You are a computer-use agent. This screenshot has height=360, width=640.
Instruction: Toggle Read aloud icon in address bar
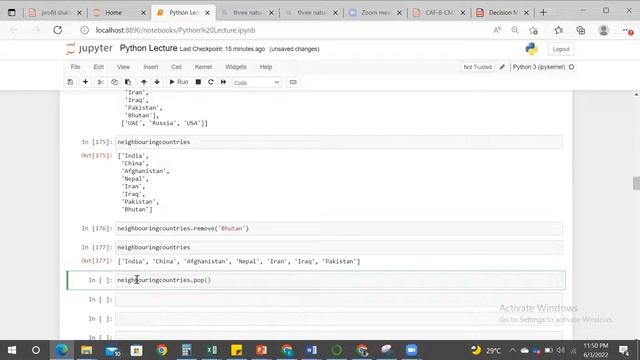click(497, 30)
